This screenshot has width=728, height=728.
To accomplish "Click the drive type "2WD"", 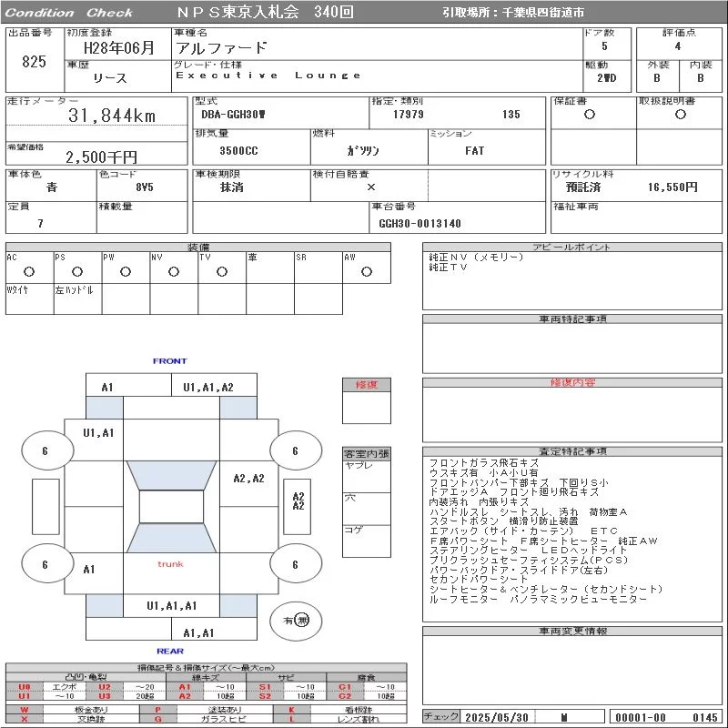I will point(607,78).
